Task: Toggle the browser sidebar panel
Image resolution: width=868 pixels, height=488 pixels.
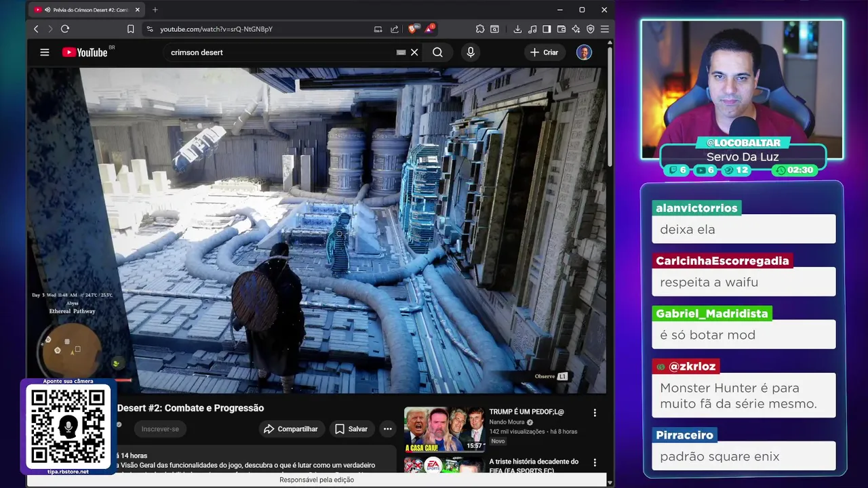Action: click(x=547, y=29)
